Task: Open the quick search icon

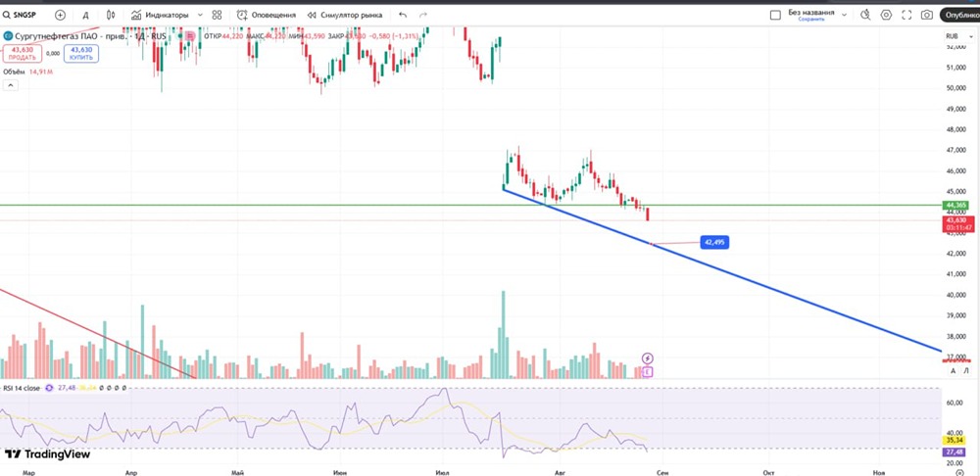Action: tap(865, 15)
